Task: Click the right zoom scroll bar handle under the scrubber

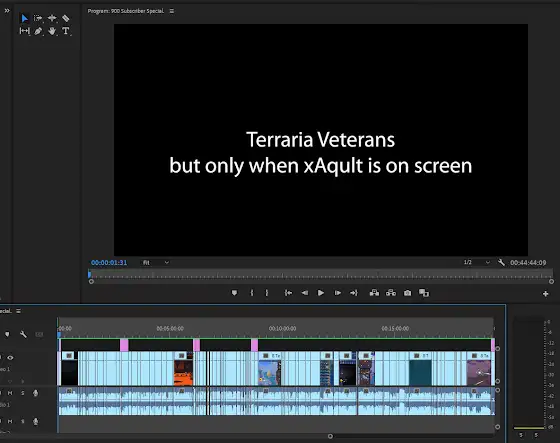Action: click(551, 282)
